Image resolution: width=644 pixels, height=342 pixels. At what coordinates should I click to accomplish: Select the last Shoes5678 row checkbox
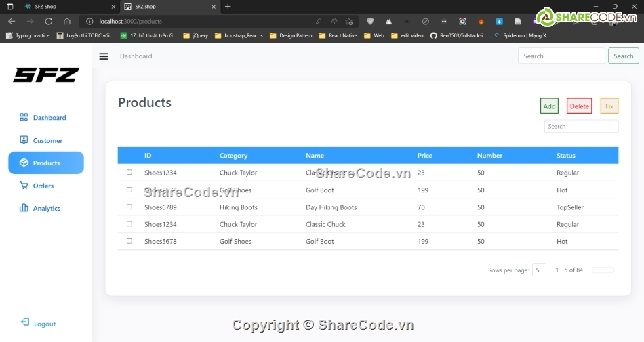click(x=129, y=241)
